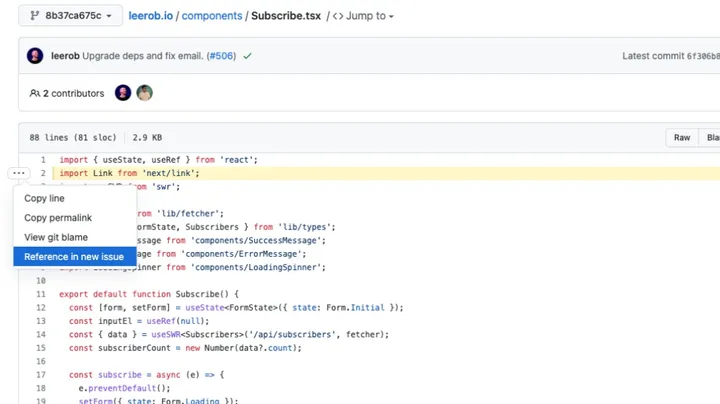
Task: Click the second contributor avatar
Action: click(145, 93)
